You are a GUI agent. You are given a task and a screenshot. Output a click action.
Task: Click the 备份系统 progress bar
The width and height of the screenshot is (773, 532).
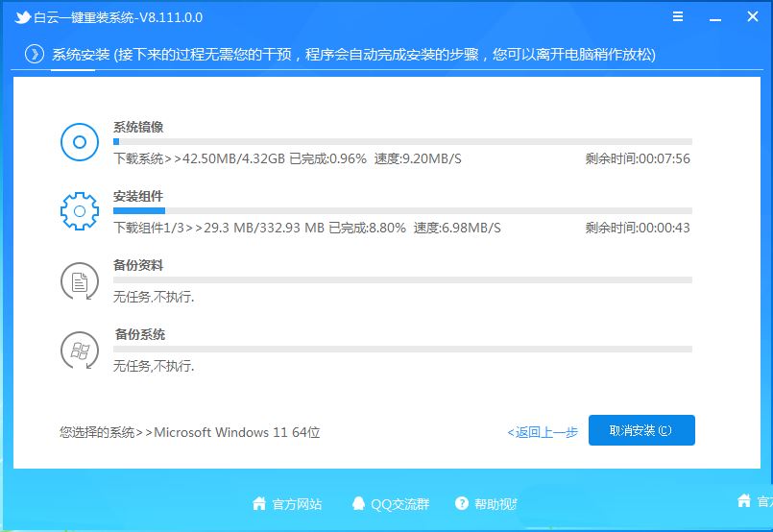pos(402,350)
